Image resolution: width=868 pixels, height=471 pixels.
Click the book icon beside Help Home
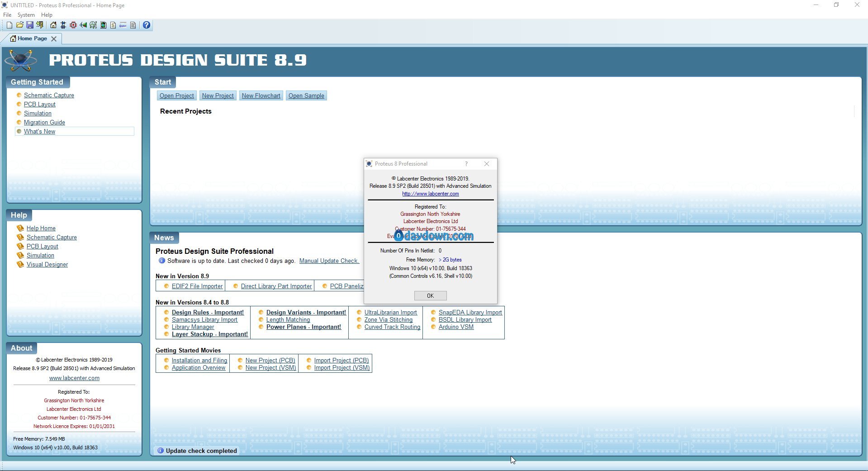(x=20, y=228)
